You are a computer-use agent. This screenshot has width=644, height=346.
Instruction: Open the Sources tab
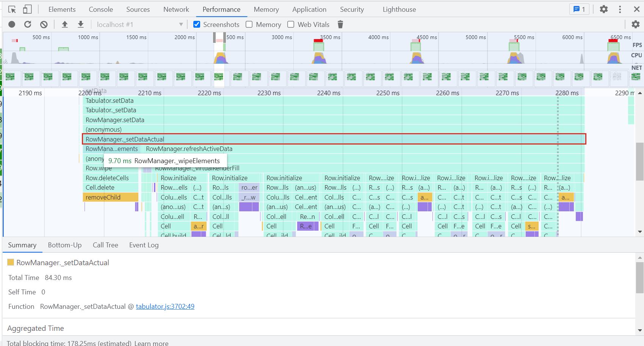click(138, 9)
